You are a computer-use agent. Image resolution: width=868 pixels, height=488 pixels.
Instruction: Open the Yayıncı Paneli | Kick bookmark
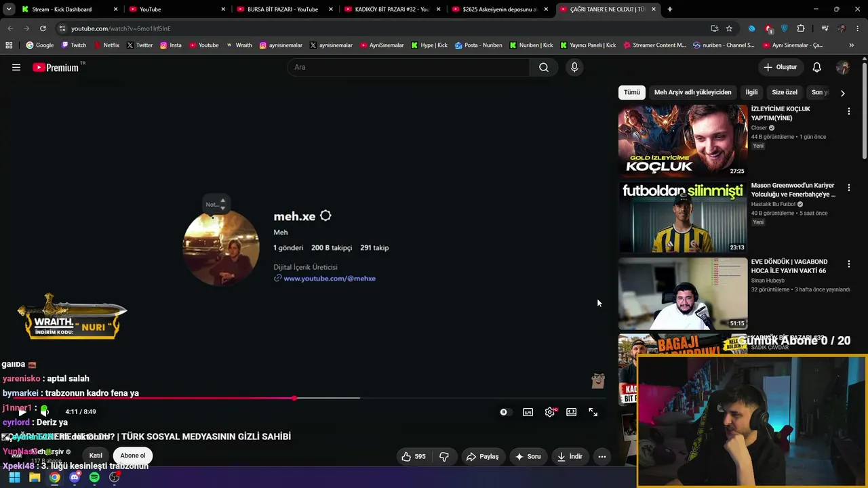click(588, 45)
